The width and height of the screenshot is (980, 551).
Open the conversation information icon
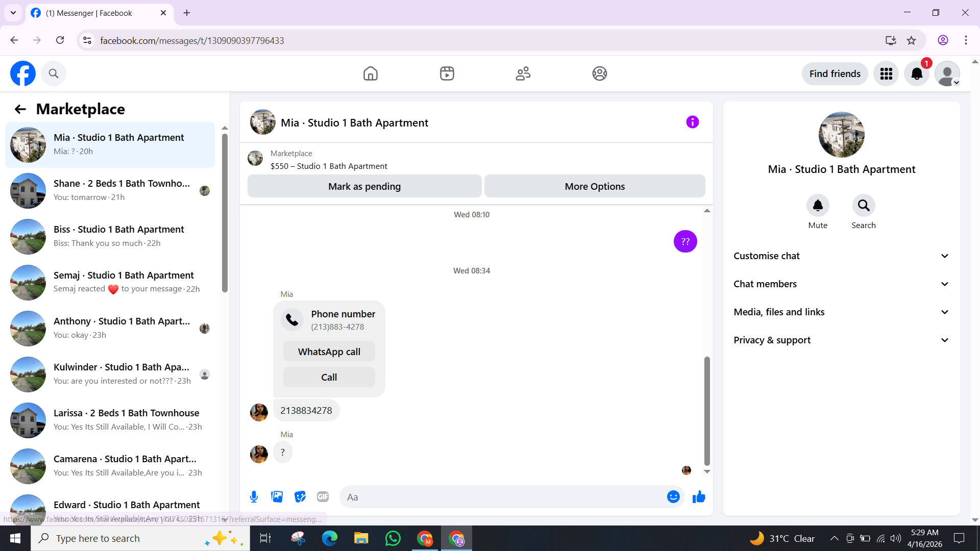pos(692,122)
